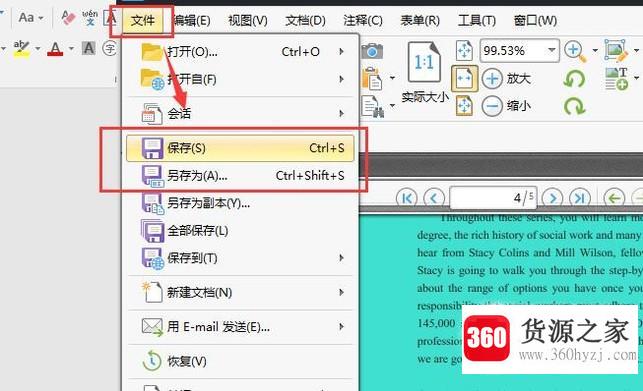The width and height of the screenshot is (643, 391).
Task: Select the magnifier zoom tool icon
Action: [575, 51]
